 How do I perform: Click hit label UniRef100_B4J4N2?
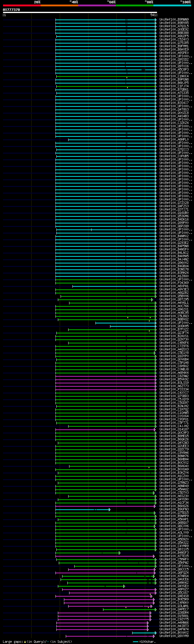point(174,260)
